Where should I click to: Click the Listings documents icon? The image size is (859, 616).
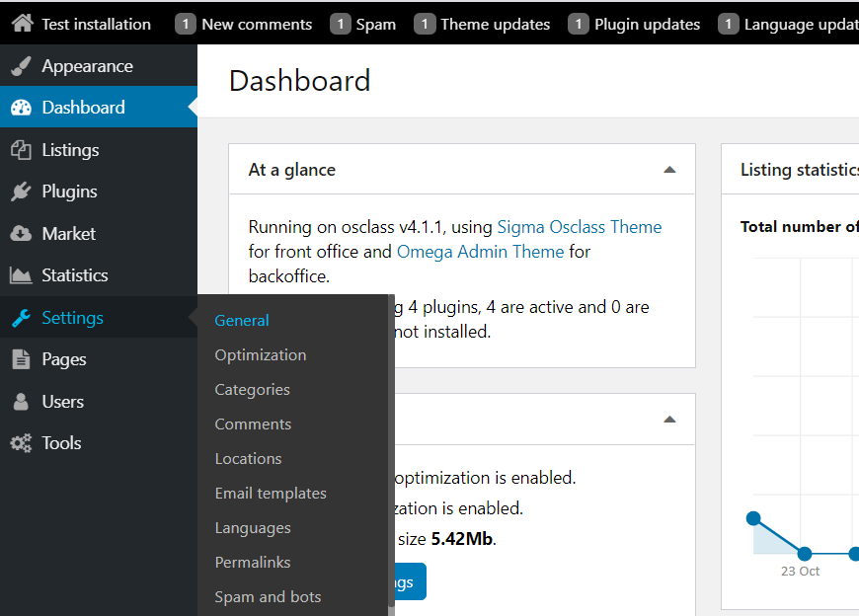(21, 150)
